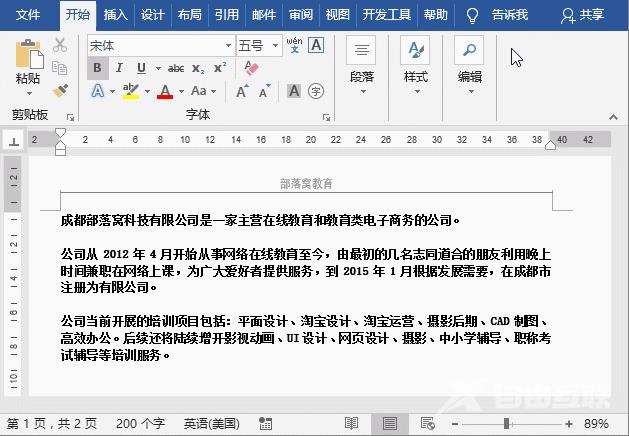Expand the Paste options arrow
Viewport: 629px width, 436px height.
point(29,93)
